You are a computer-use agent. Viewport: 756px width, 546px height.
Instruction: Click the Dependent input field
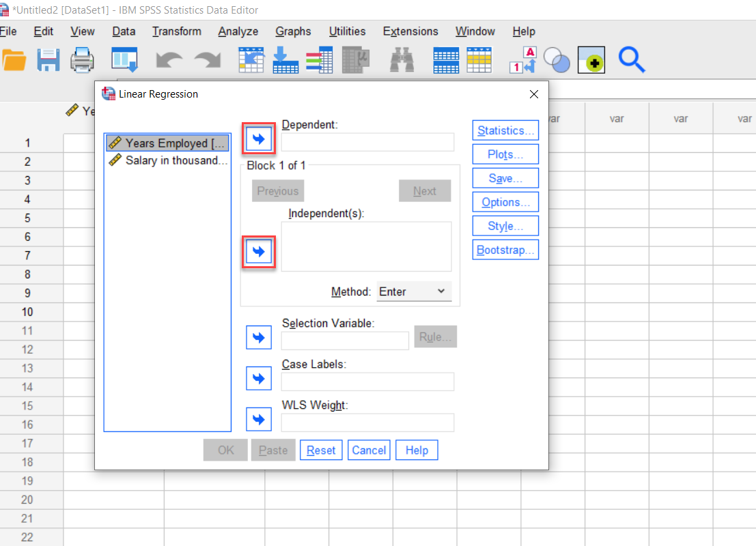pos(367,142)
